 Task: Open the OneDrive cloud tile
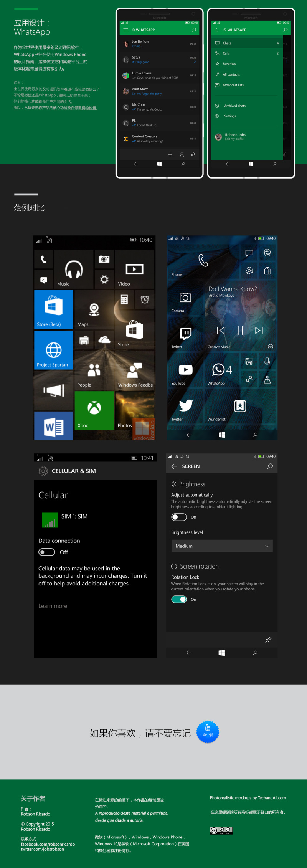104,340
